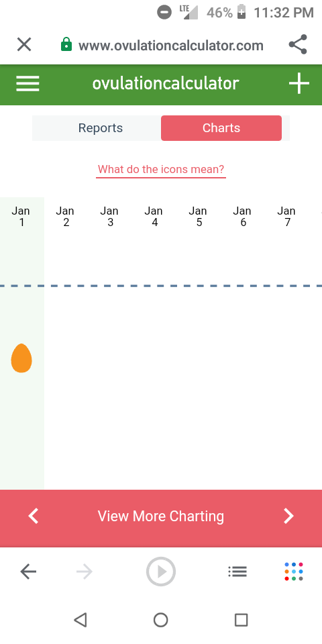
Task: Tap the circular play button
Action: pos(161,572)
